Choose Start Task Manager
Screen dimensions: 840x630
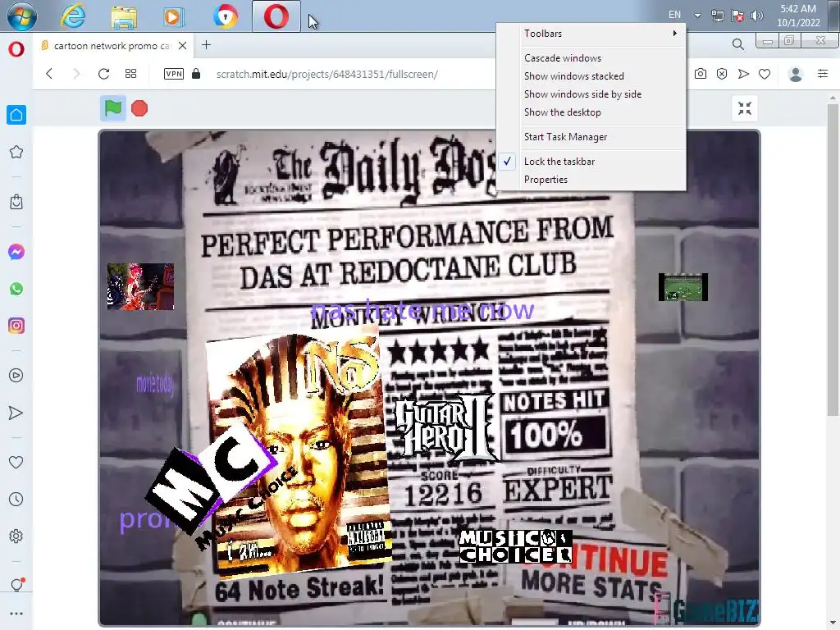pos(591,137)
